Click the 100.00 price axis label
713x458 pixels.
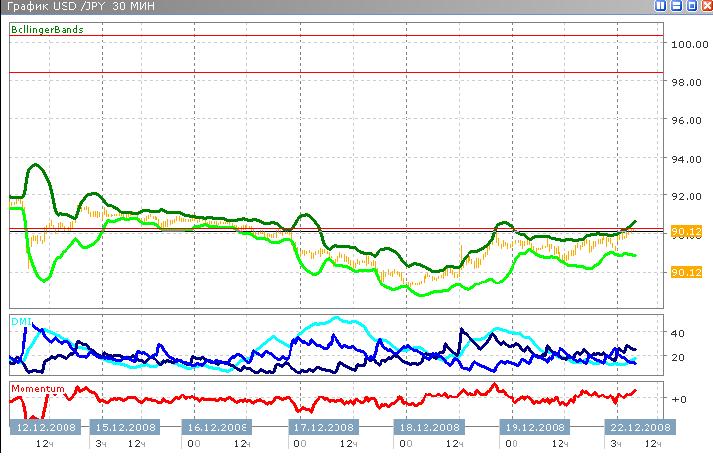tap(688, 44)
